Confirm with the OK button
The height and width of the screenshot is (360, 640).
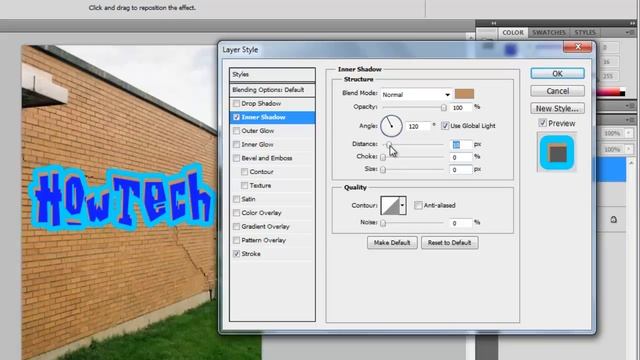click(x=558, y=73)
